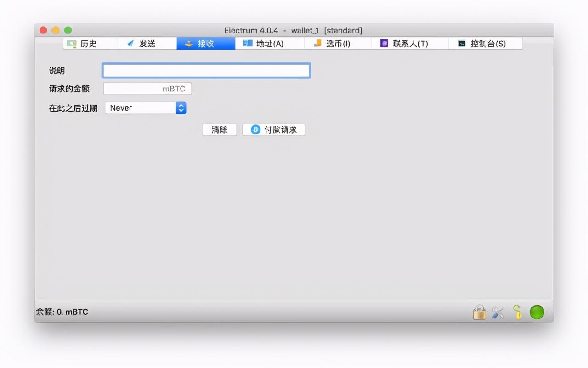Click the green network status indicator
Screen dimensions: 588x368
coord(537,312)
